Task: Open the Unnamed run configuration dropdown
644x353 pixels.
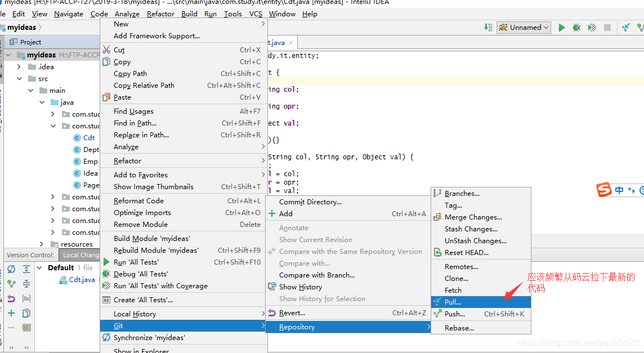Action: (x=524, y=28)
